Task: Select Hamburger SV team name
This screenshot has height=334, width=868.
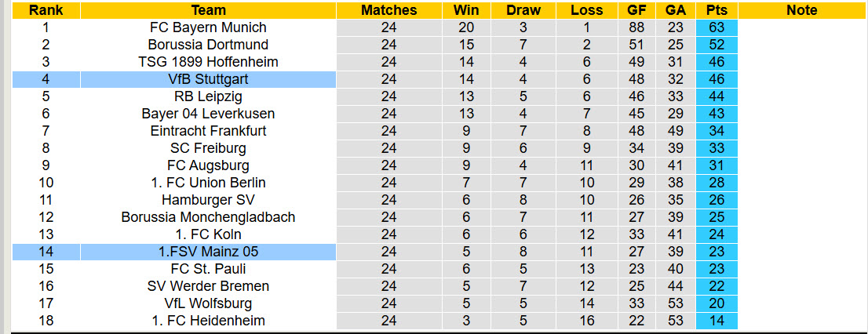Action: point(208,200)
